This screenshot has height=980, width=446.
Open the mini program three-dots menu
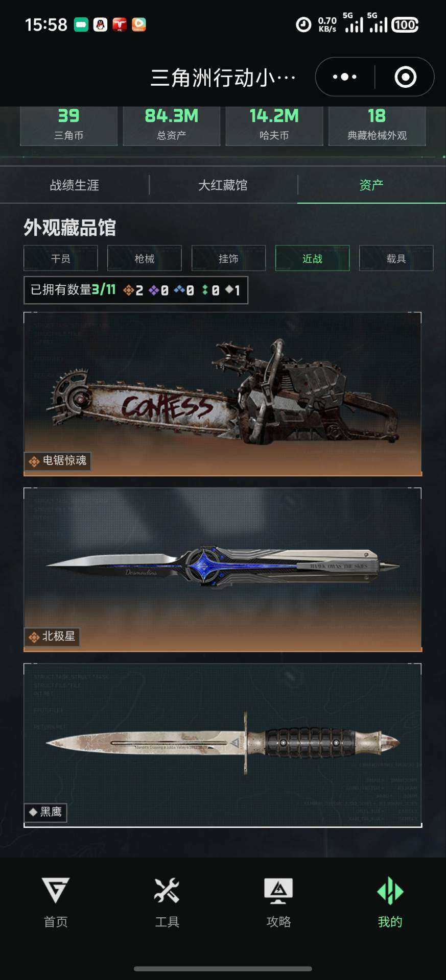[345, 77]
